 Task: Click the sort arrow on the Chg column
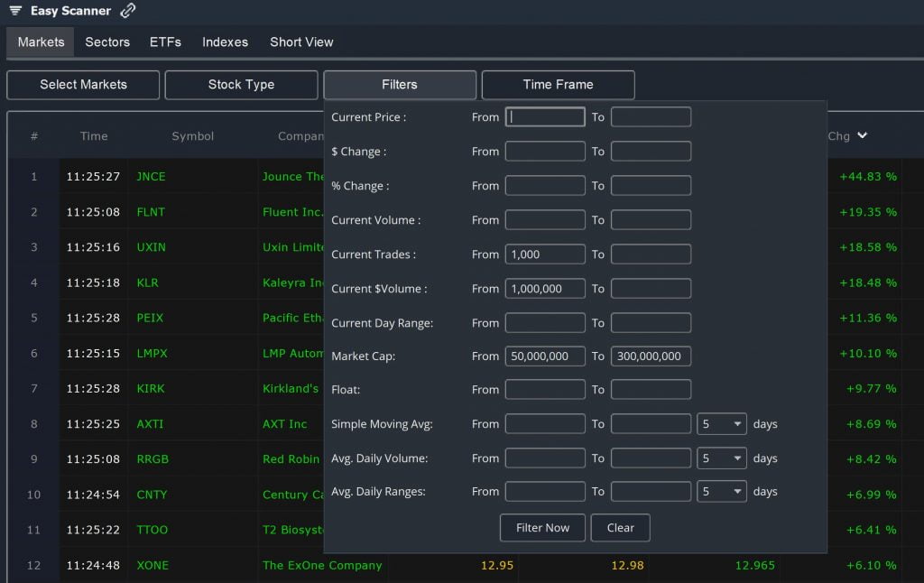(x=863, y=136)
